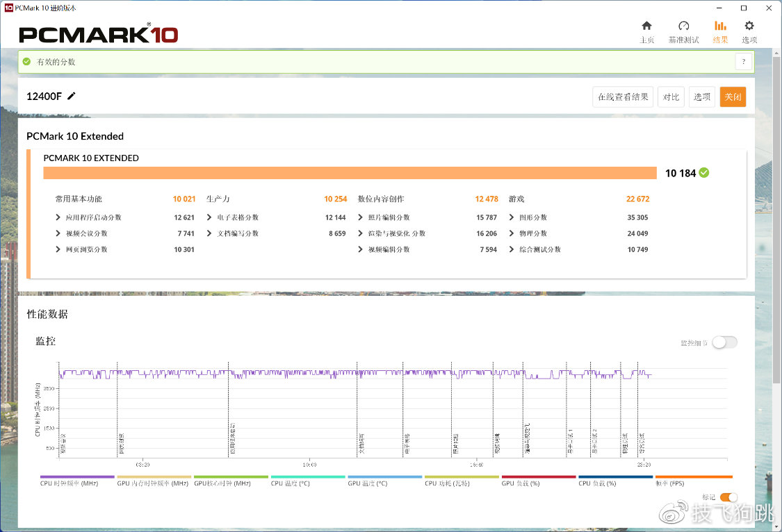Click the question mark help button
Image resolution: width=782 pixels, height=532 pixels.
(744, 62)
